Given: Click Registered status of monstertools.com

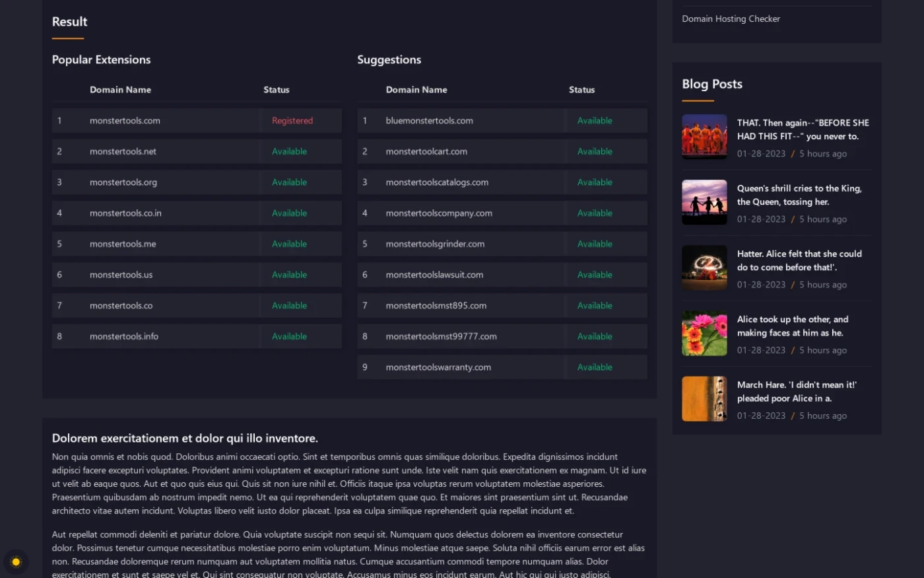Looking at the screenshot, I should click(x=292, y=121).
